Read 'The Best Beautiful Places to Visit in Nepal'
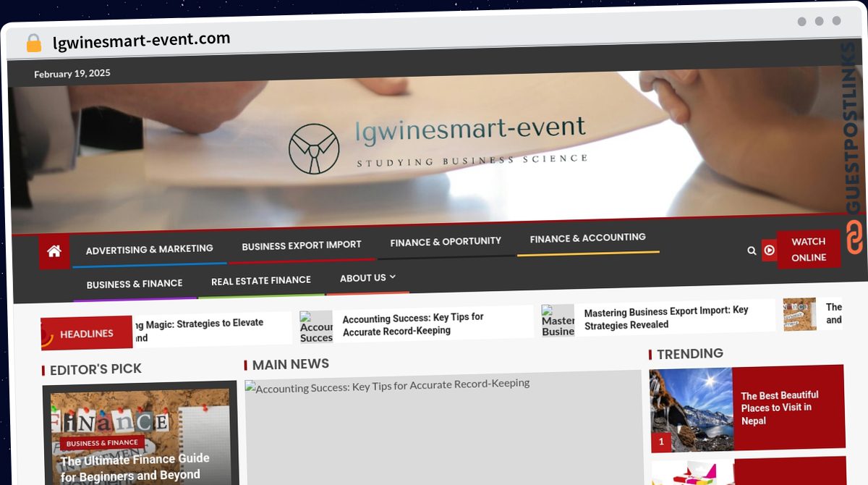 tap(780, 408)
